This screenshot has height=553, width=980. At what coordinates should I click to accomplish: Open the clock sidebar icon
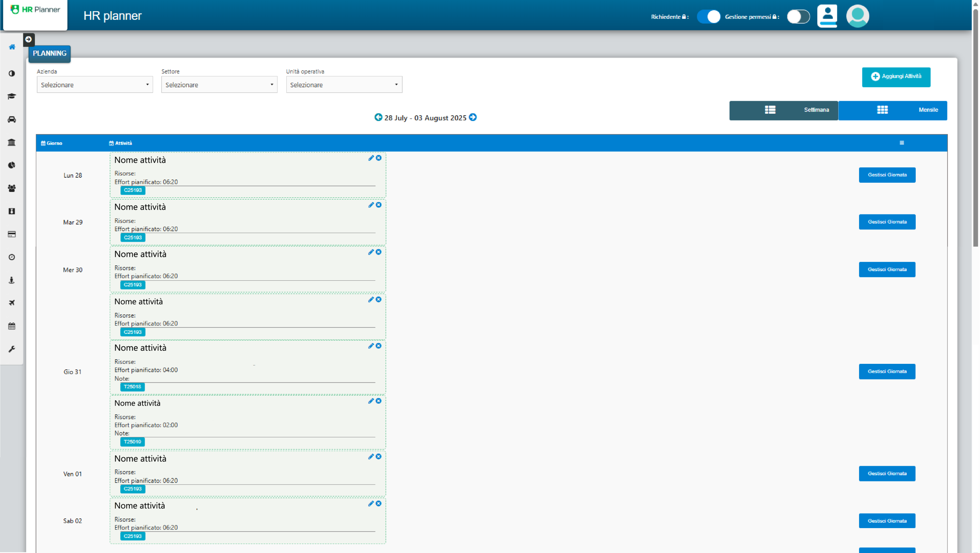click(12, 257)
